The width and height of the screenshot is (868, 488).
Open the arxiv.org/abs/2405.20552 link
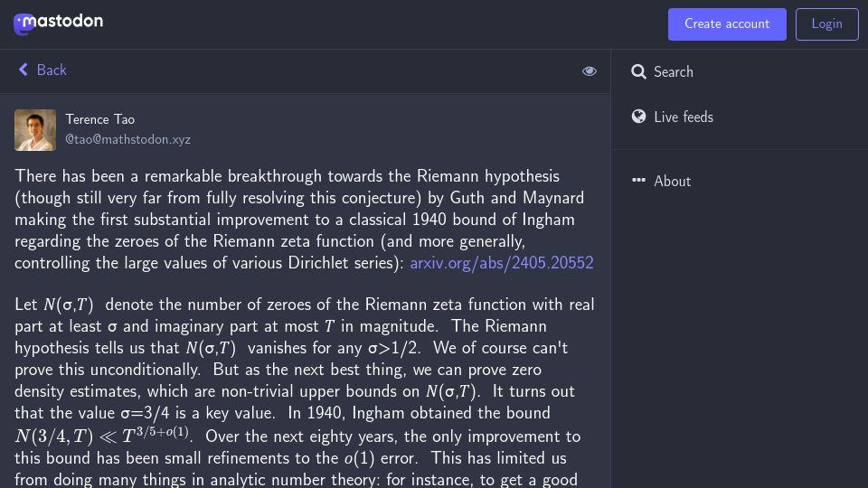point(502,263)
